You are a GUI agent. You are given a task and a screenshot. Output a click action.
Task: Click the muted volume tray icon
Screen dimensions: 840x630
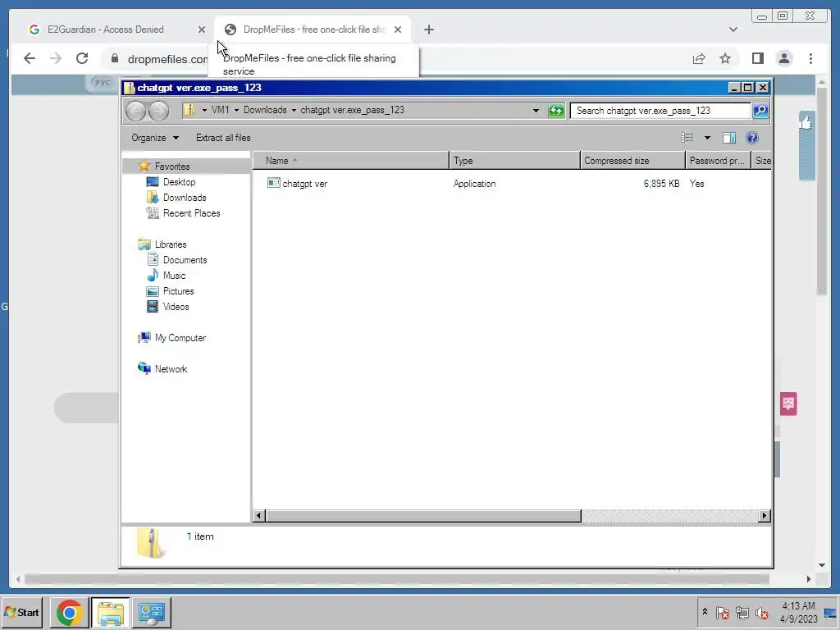click(x=761, y=612)
